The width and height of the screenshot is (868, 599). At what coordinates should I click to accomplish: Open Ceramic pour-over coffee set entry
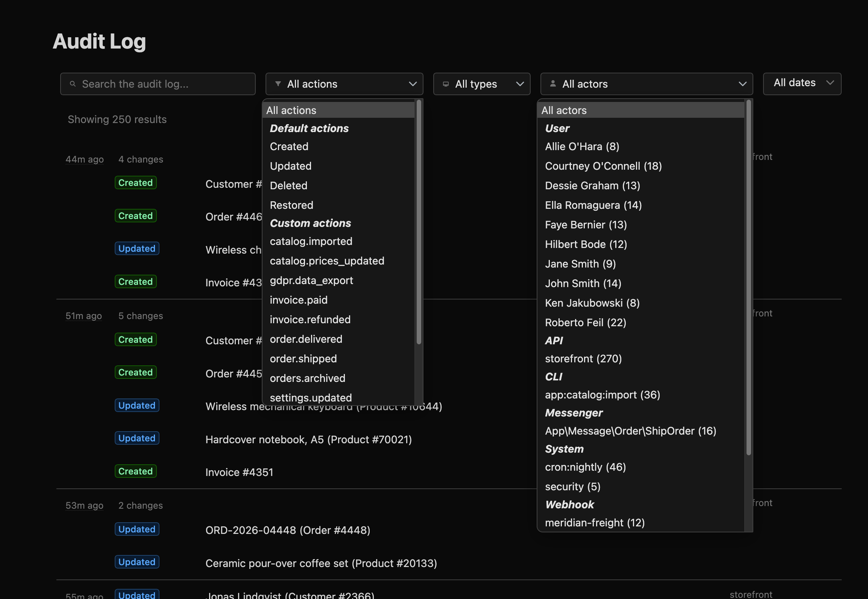(x=321, y=563)
